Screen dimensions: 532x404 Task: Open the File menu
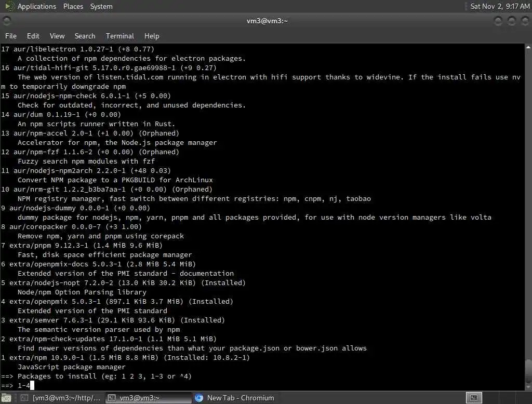tap(11, 36)
